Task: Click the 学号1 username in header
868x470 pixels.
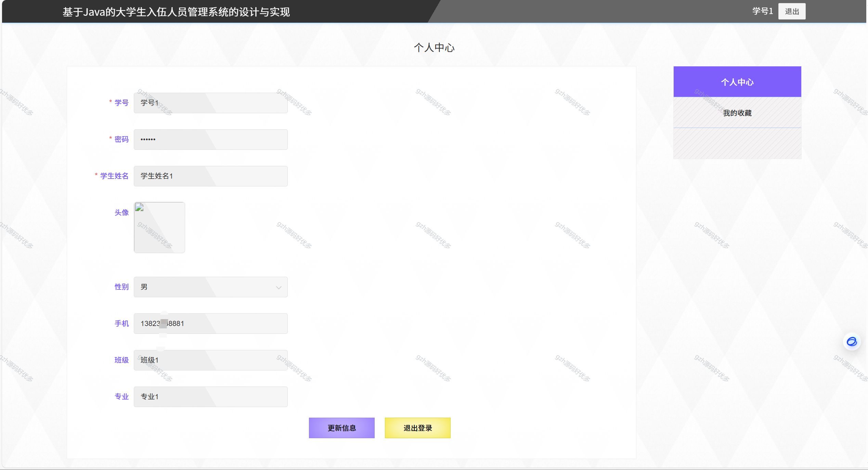Action: 762,11
